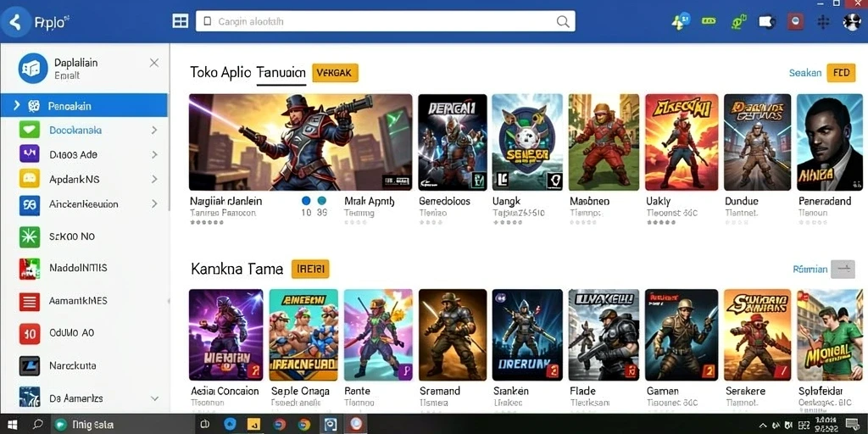
Task: Open the Uakly game cover
Action: [x=682, y=142]
